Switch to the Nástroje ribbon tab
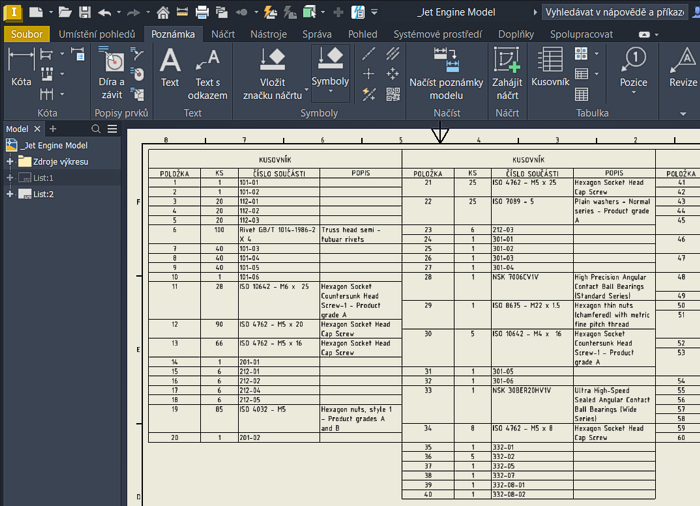This screenshot has height=506, width=700. coord(268,34)
